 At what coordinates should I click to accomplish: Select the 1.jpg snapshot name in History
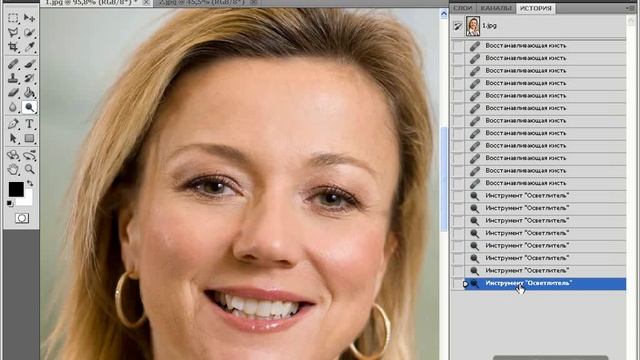click(489, 26)
